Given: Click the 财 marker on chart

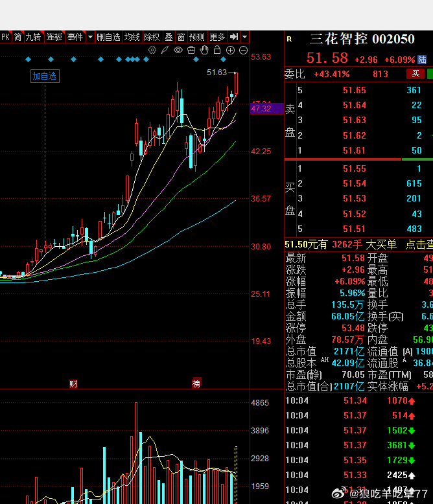Looking at the screenshot, I should (x=73, y=384).
